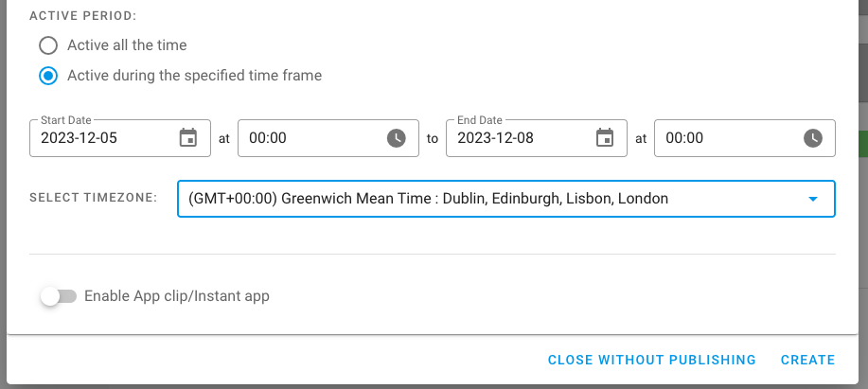Viewport: 868px width, 389px height.
Task: Focus the End Date field showing 2023-12-08
Action: pyautogui.click(x=516, y=138)
